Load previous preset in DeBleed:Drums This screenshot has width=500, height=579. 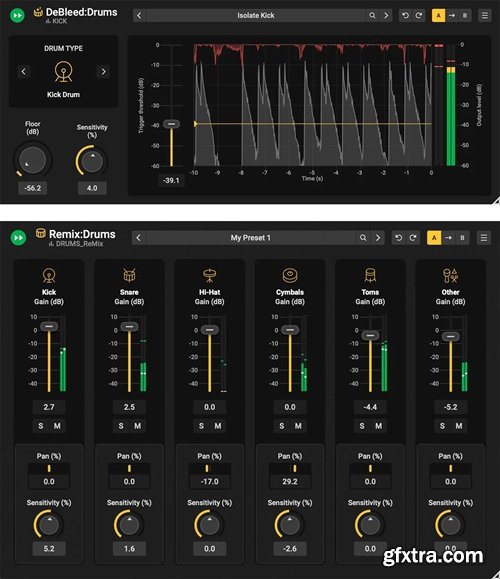point(139,16)
